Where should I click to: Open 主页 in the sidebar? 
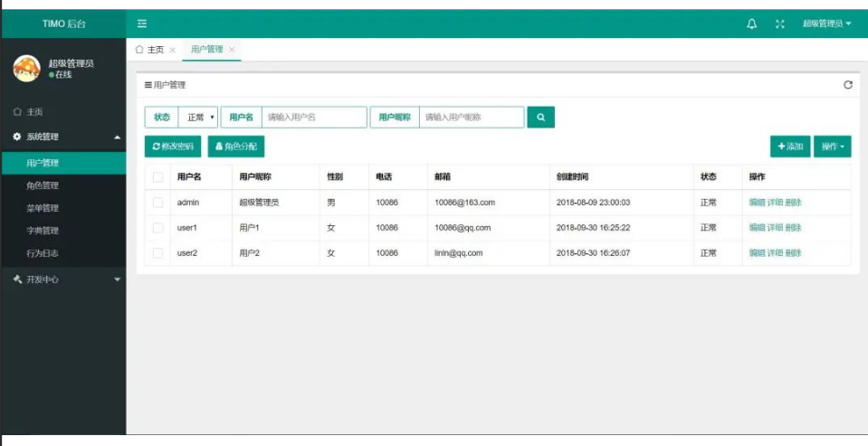(63, 112)
